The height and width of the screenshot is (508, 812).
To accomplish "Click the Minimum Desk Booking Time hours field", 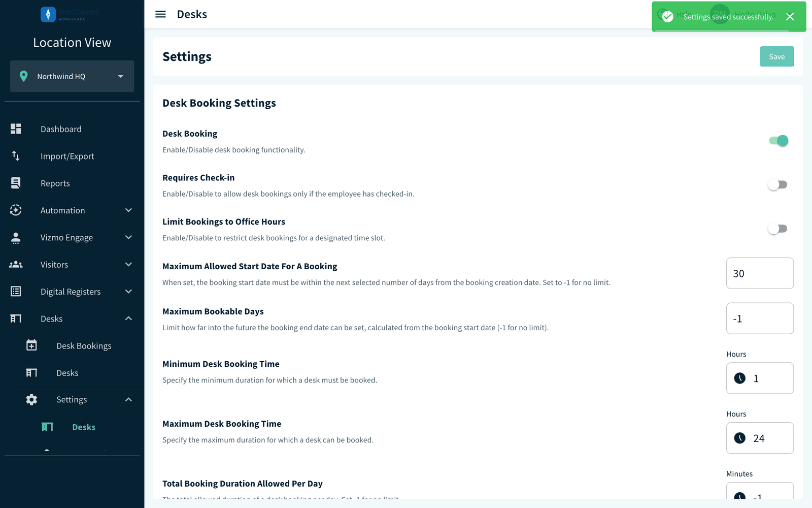I will coord(760,378).
